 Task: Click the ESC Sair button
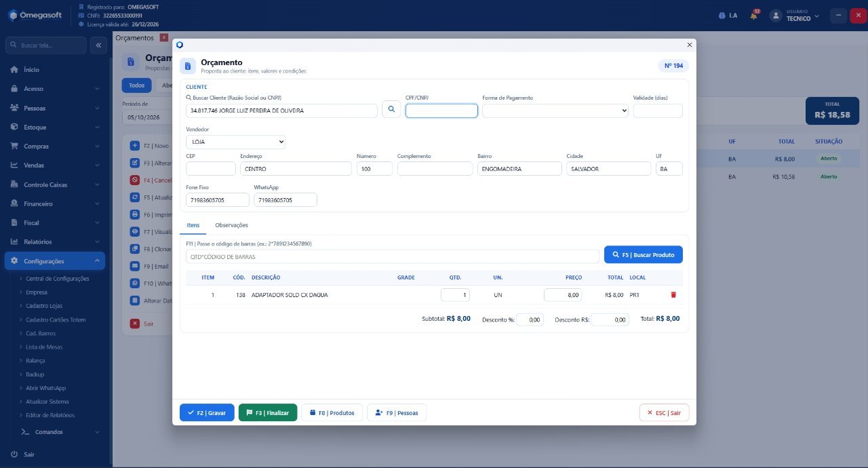664,412
